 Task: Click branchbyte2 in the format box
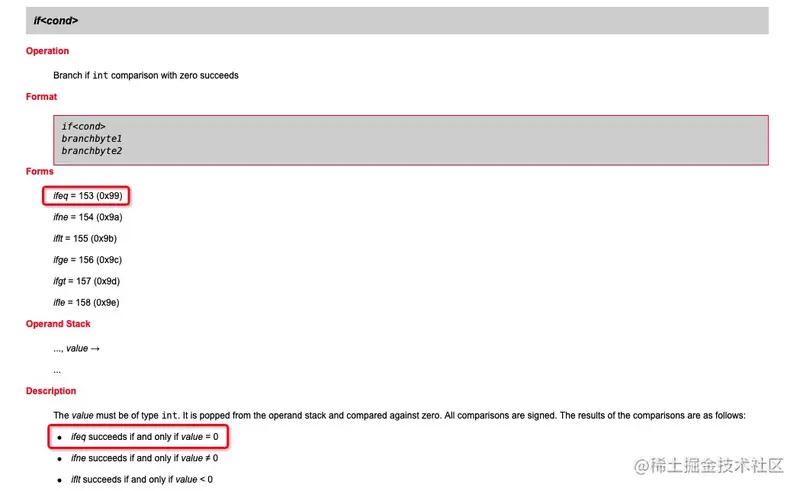(x=92, y=151)
